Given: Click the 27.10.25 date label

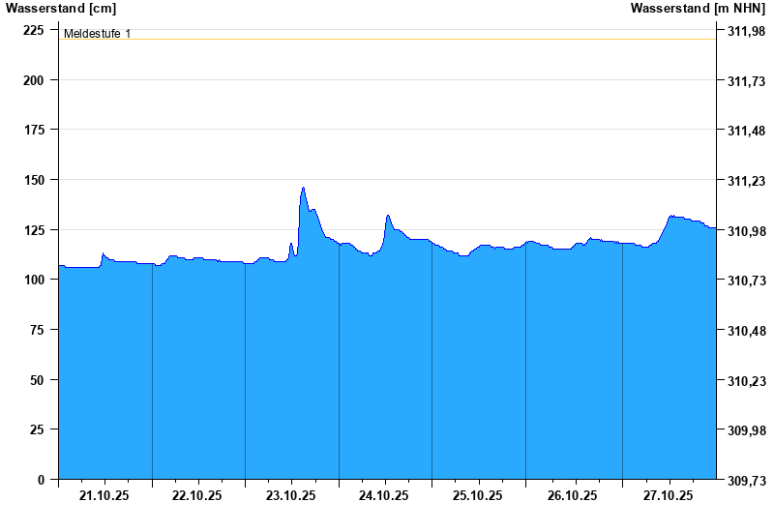Looking at the screenshot, I should point(669,495).
